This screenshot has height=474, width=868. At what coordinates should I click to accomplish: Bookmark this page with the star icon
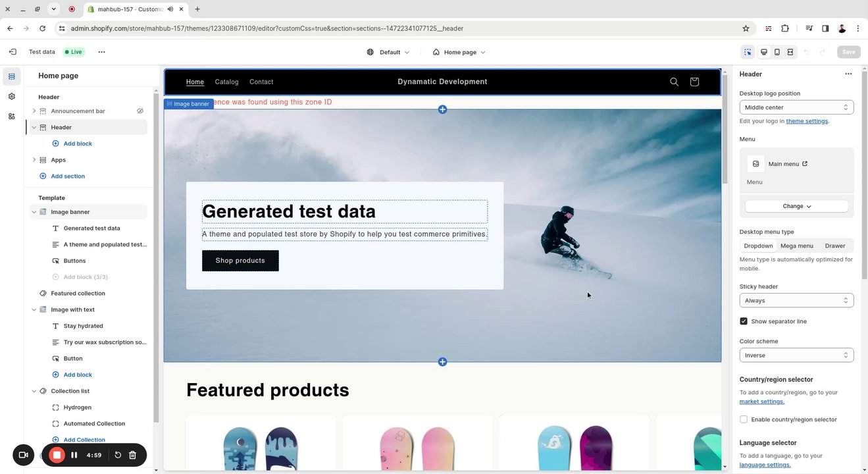pyautogui.click(x=746, y=28)
